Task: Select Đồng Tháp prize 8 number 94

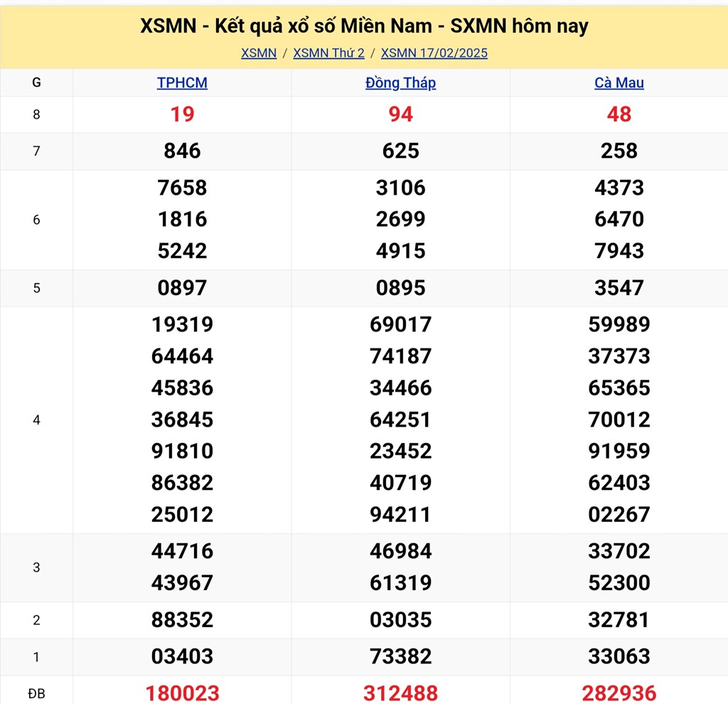Action: click(401, 114)
